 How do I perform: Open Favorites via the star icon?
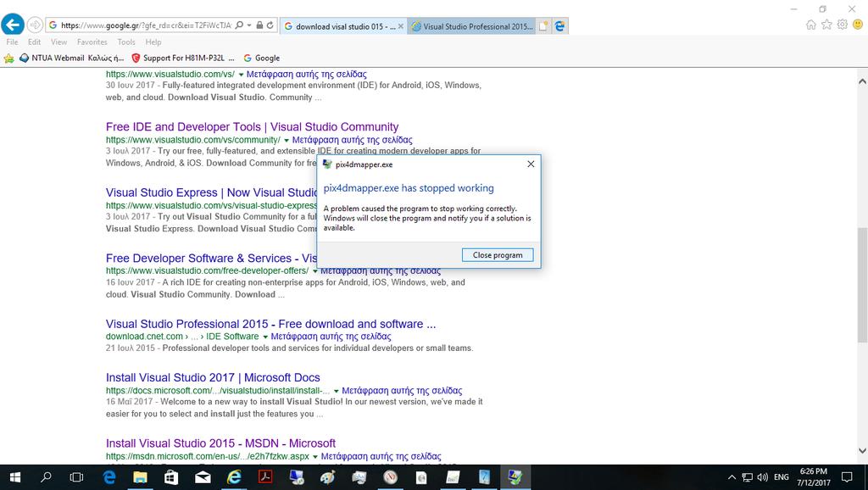(x=826, y=25)
